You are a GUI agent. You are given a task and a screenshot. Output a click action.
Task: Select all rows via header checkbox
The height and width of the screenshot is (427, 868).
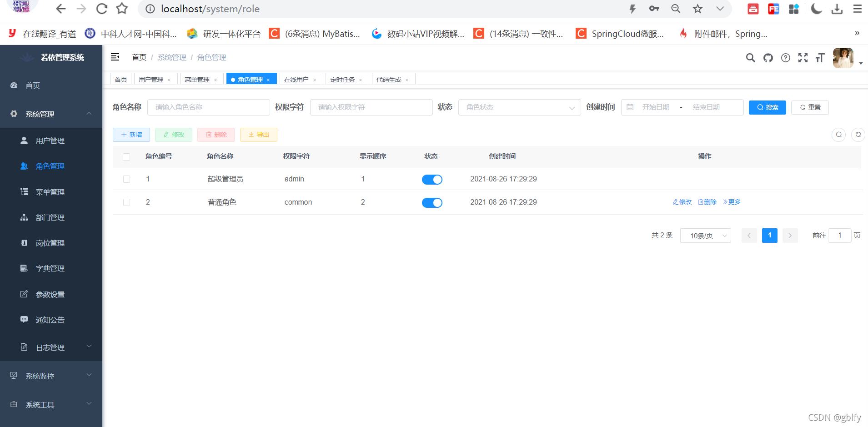click(x=126, y=156)
